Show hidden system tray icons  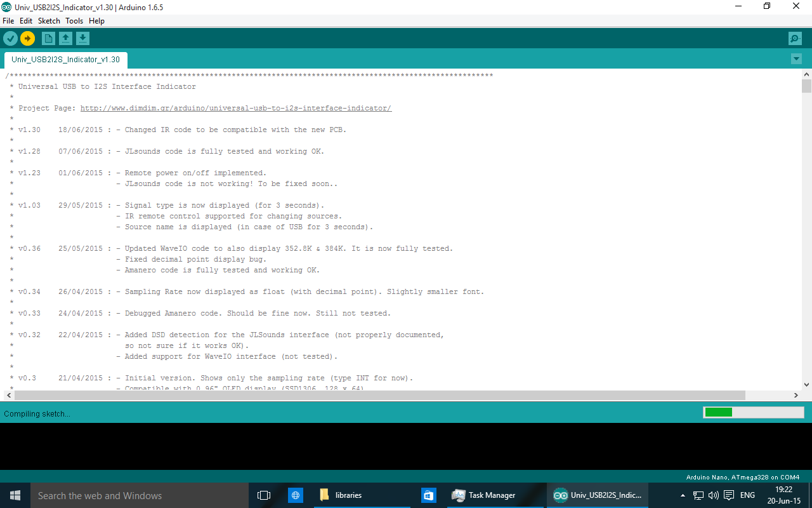(x=683, y=495)
